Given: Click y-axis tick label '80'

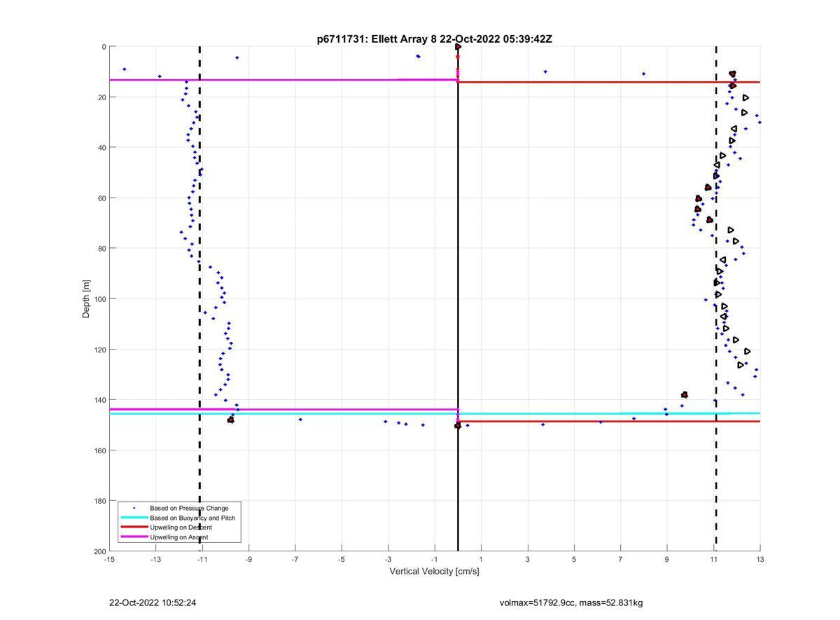Looking at the screenshot, I should 101,249.
